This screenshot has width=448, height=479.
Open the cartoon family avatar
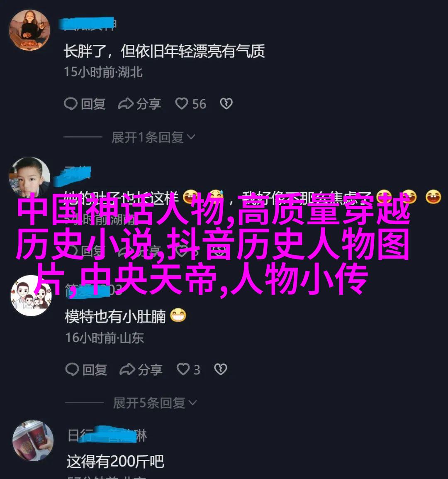[x=31, y=296]
